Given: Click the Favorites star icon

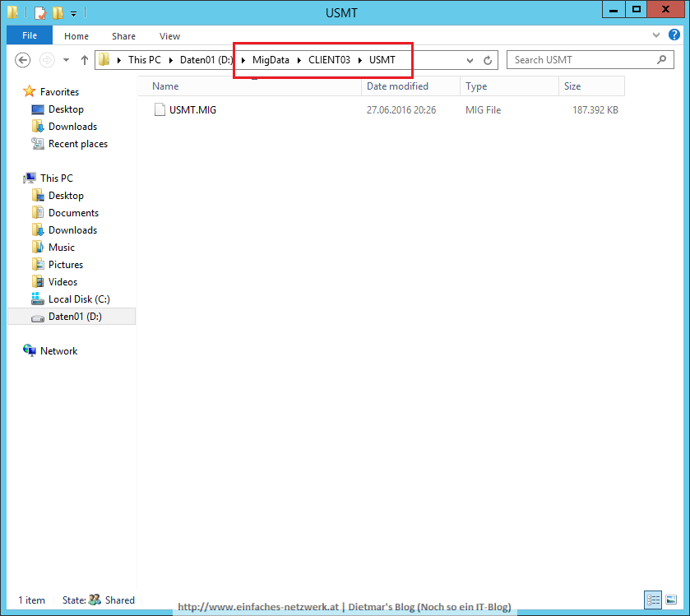Looking at the screenshot, I should tap(30, 91).
